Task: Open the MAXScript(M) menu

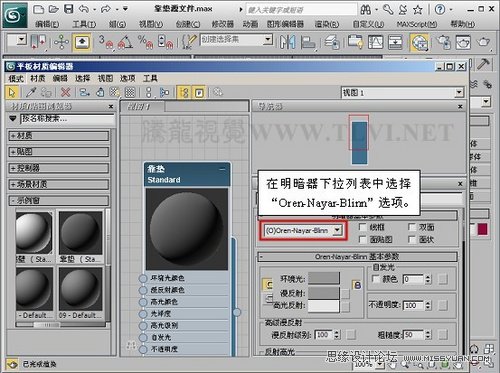Action: [417, 24]
